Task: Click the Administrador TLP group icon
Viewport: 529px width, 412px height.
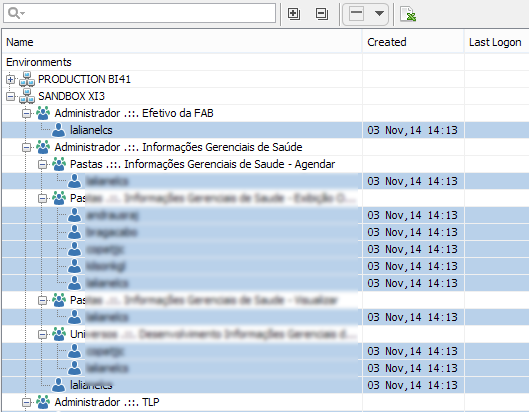Action: click(43, 402)
